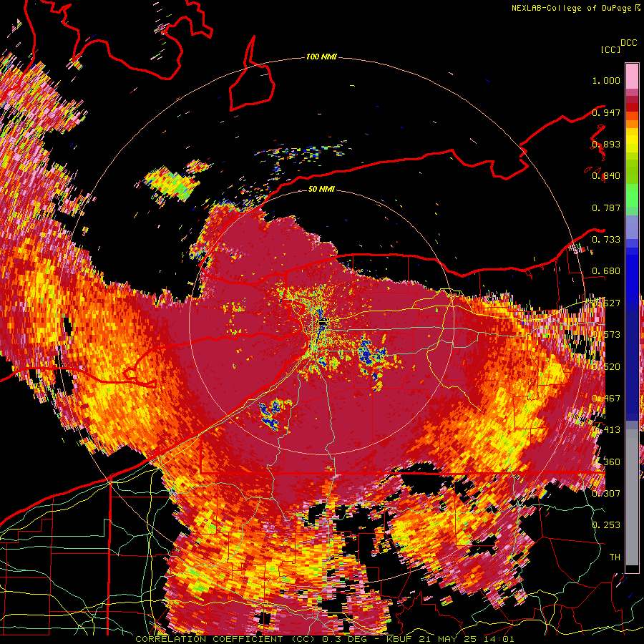Click the 100 NMI range ring label

click(321, 57)
